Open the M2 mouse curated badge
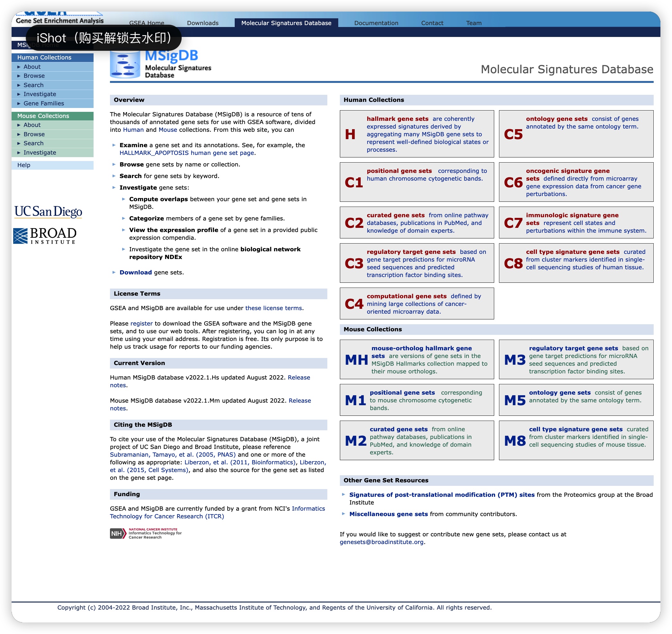This screenshot has height=634, width=672. tap(355, 441)
